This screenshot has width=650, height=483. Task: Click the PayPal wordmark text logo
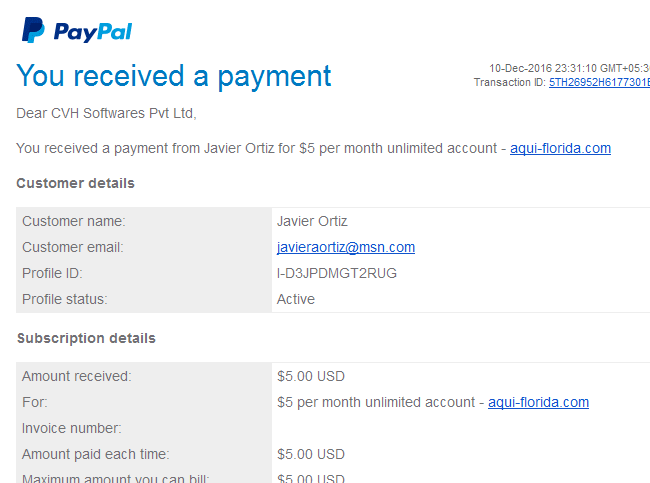tap(93, 32)
